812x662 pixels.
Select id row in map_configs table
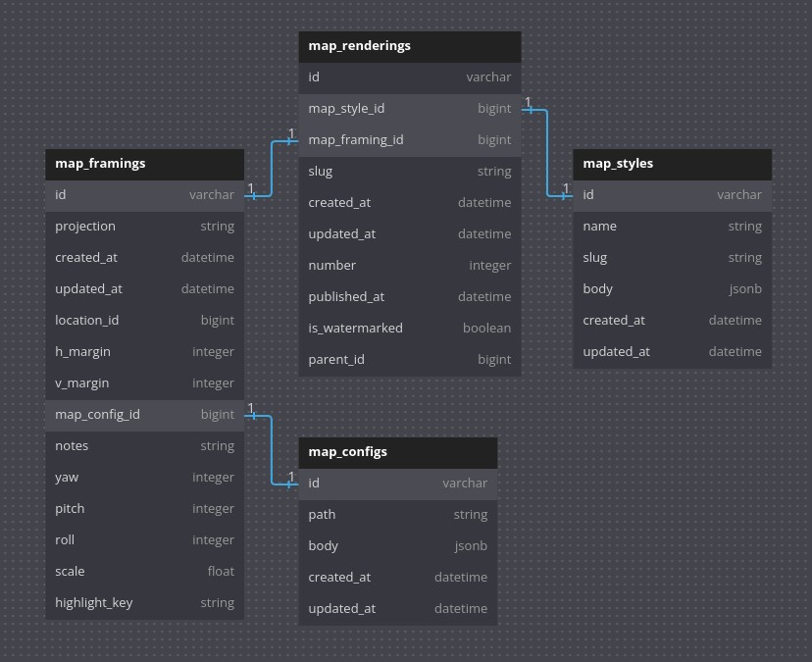pyautogui.click(x=398, y=484)
